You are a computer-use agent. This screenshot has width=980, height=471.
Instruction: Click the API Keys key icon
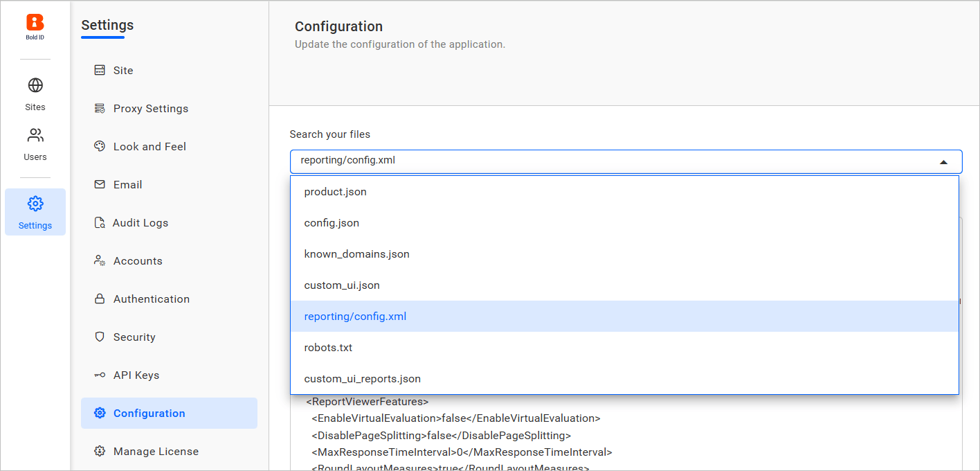(x=99, y=375)
